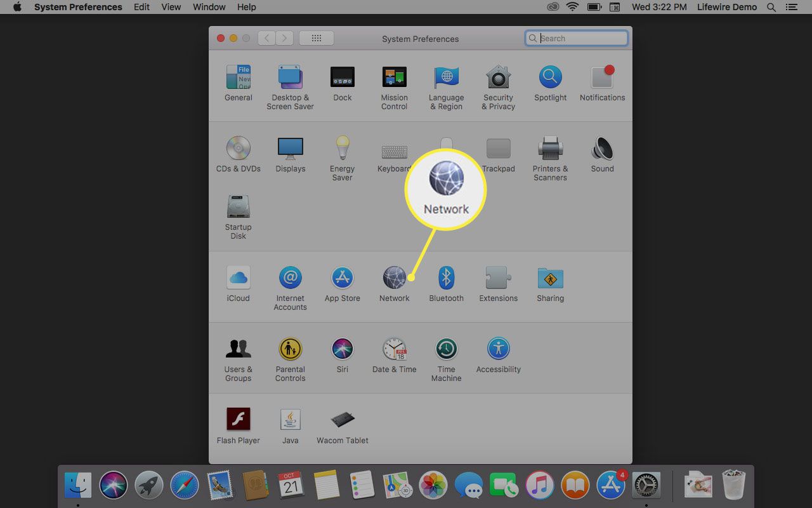Image resolution: width=812 pixels, height=508 pixels.
Task: Open Printers & Scanners preferences
Action: (x=551, y=159)
